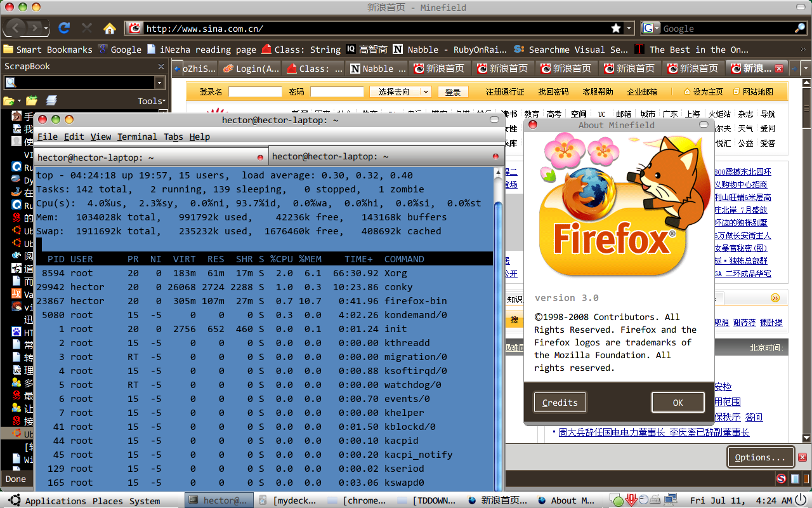Bookmark this page with the star icon
Image resolution: width=812 pixels, height=508 pixels.
(615, 28)
